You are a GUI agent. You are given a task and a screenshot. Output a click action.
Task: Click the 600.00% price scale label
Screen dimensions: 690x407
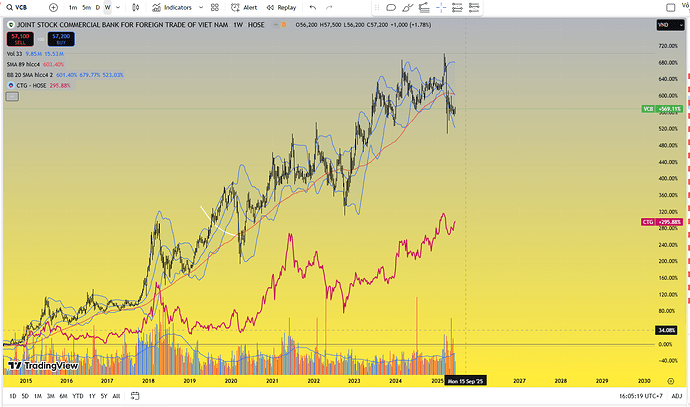tap(668, 96)
